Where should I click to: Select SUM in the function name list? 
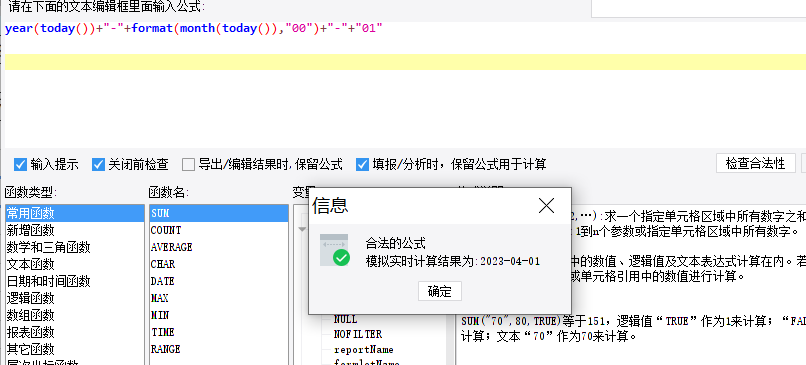click(219, 213)
